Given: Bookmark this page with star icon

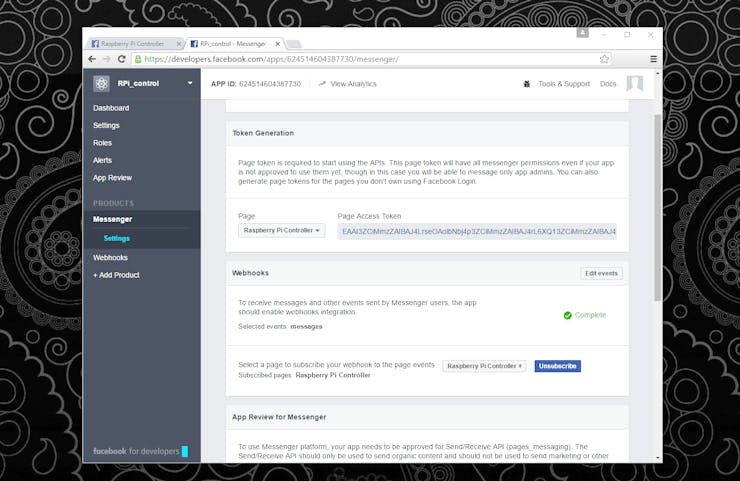Looking at the screenshot, I should click(x=604, y=59).
